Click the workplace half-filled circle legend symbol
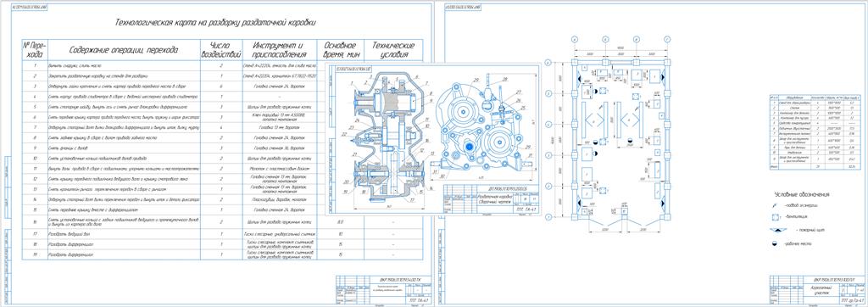 coord(776,243)
